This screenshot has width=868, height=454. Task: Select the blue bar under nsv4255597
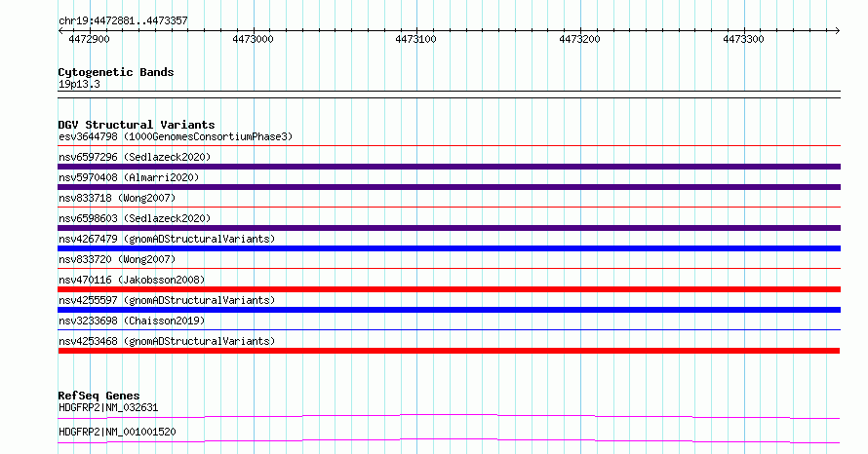pos(449,310)
